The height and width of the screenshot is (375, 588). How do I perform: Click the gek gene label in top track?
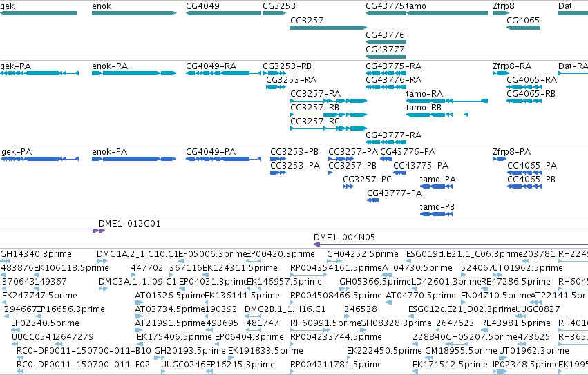pos(8,6)
